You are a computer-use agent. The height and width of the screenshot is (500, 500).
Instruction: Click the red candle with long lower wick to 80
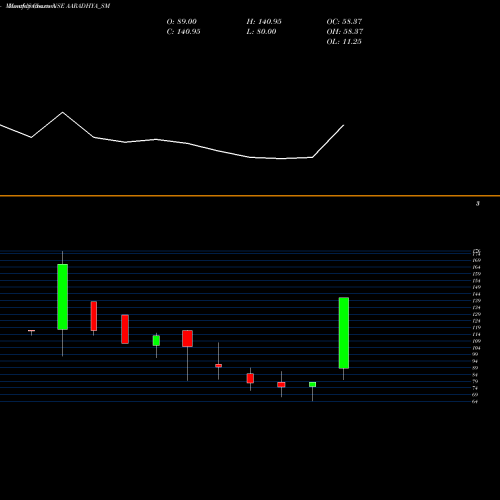[x=187, y=338]
